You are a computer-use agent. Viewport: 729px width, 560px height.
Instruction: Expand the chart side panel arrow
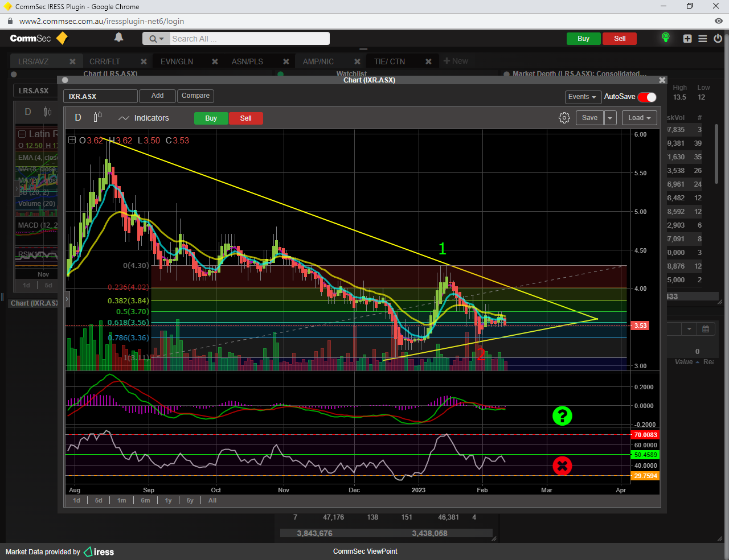pos(67,299)
